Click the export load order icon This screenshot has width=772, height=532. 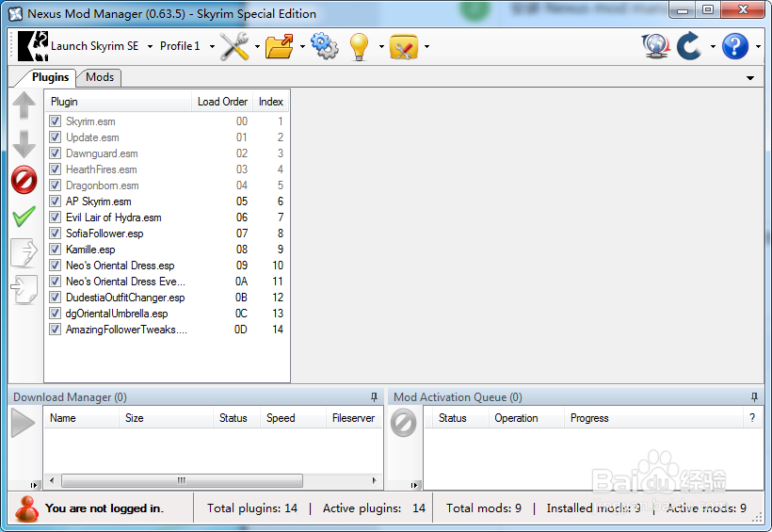(24, 252)
